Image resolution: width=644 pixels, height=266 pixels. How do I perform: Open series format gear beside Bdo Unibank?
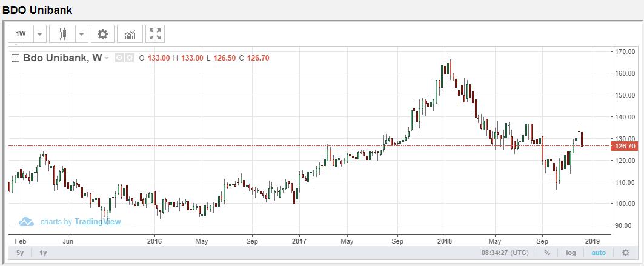point(129,58)
